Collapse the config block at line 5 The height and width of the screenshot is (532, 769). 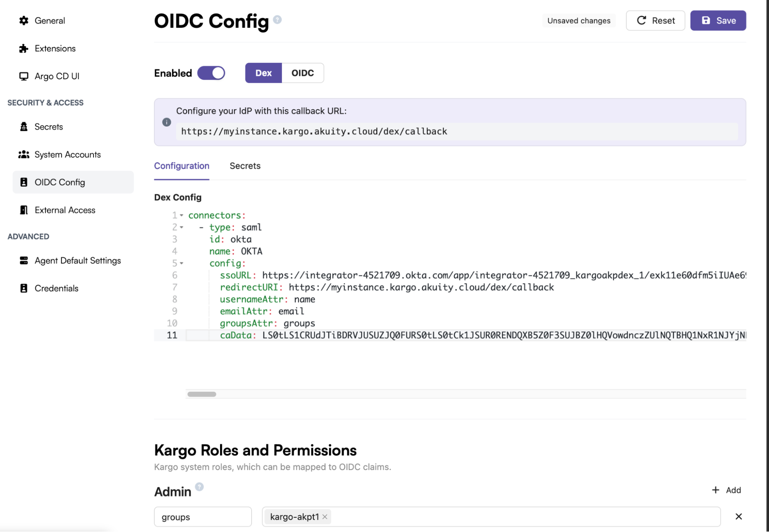tap(182, 263)
